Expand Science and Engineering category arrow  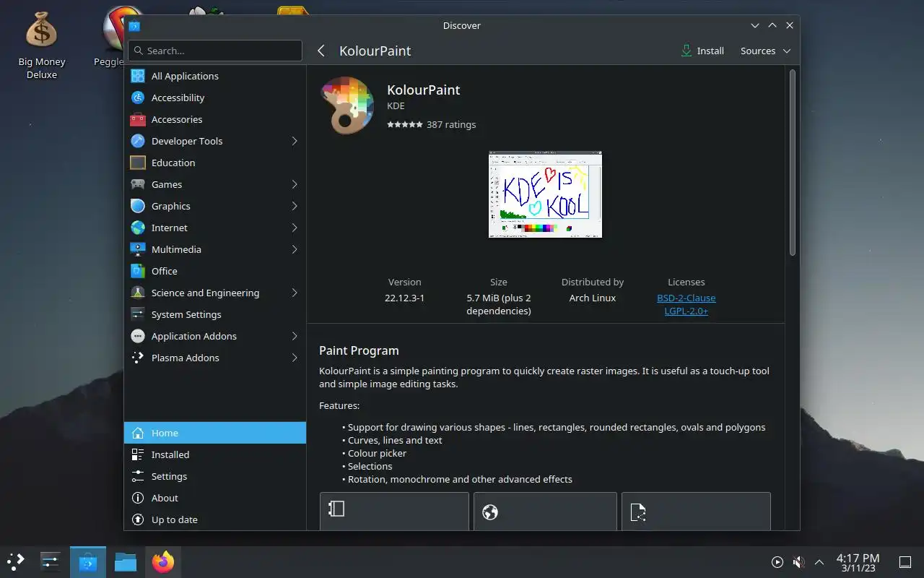[x=295, y=293]
